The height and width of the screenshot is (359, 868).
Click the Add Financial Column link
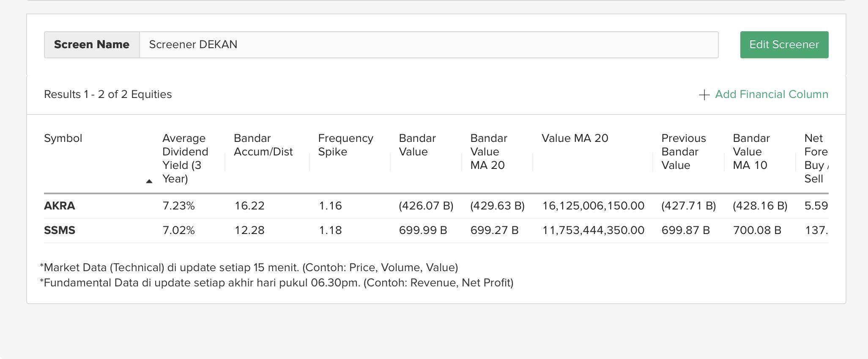pyautogui.click(x=771, y=95)
